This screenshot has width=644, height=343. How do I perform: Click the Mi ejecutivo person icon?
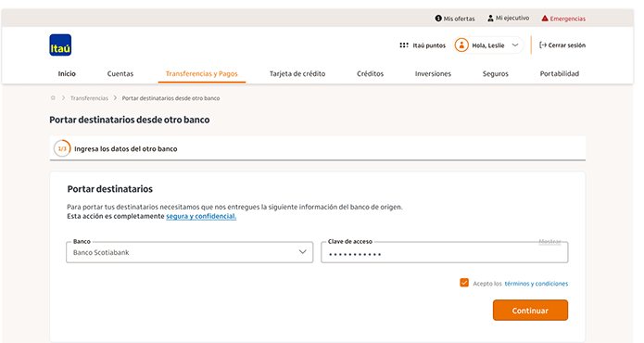490,18
